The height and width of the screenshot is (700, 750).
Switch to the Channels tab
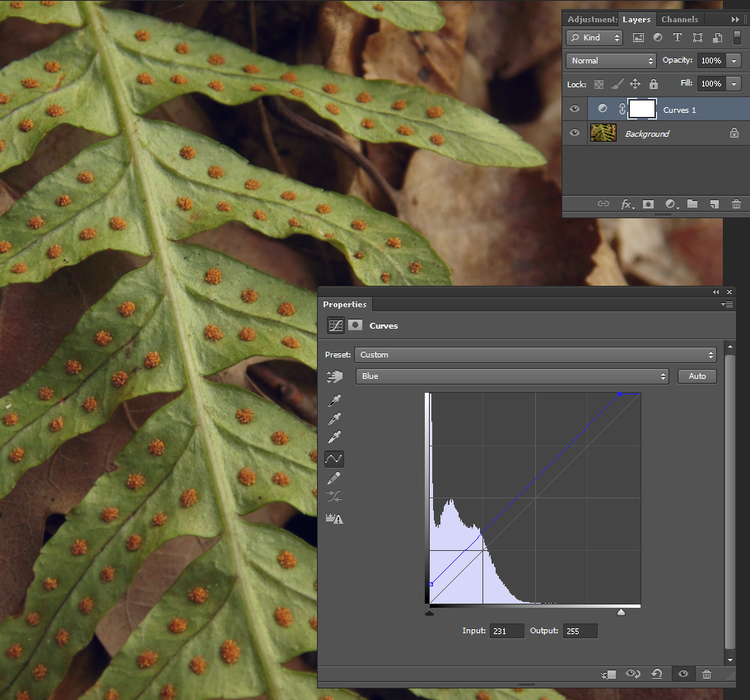pos(680,19)
